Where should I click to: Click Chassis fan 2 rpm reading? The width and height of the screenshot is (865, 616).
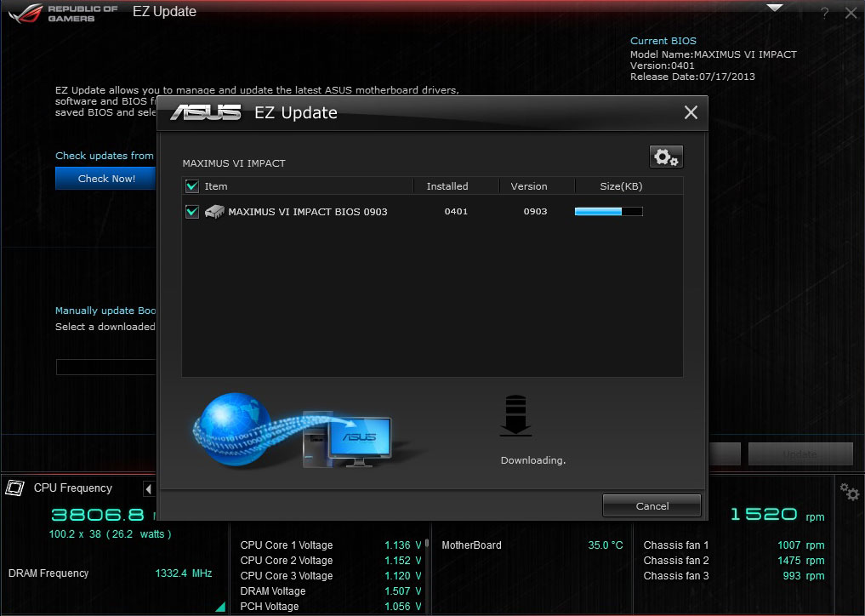point(800,560)
